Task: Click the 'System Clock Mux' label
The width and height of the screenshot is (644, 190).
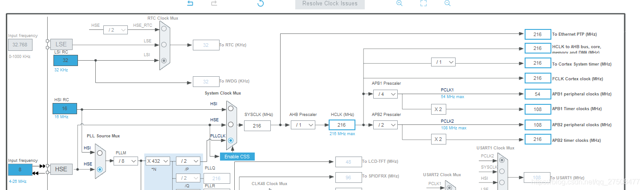Action: click(223, 93)
